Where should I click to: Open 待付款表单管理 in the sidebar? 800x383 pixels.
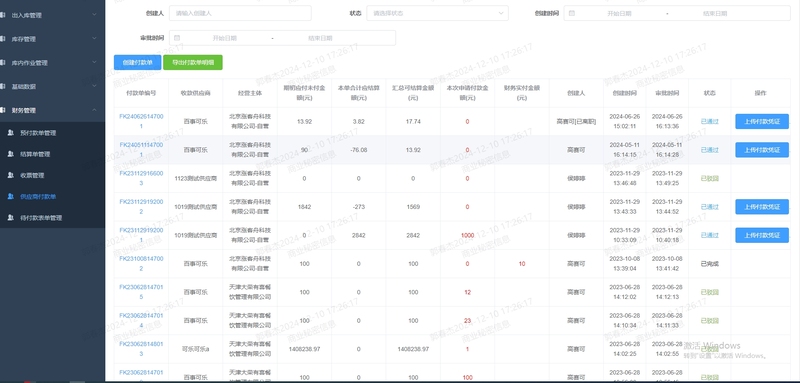click(x=41, y=218)
